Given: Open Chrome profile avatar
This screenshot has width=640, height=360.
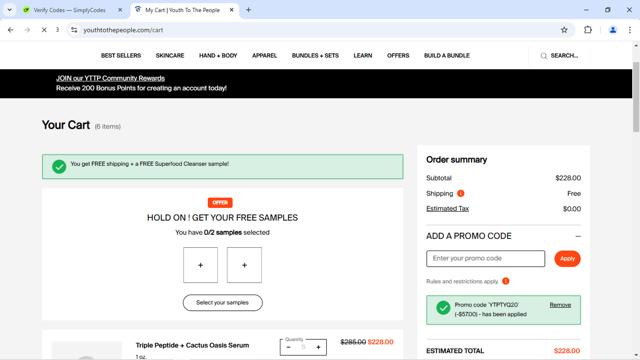Looking at the screenshot, I should tap(613, 30).
